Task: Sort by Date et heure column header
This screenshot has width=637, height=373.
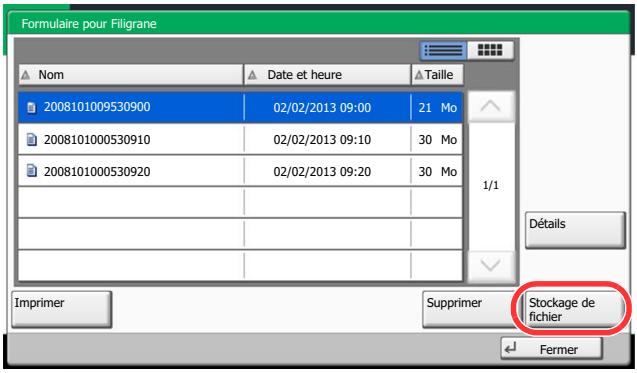Action: coord(327,75)
